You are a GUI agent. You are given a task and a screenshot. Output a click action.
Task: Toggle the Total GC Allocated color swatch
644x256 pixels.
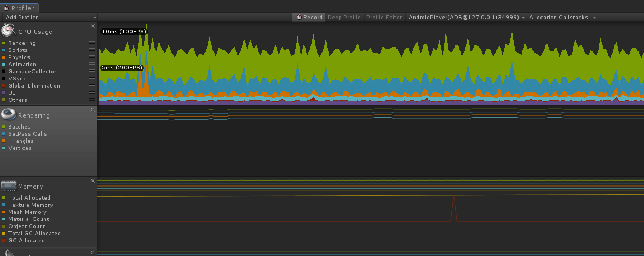click(3, 234)
